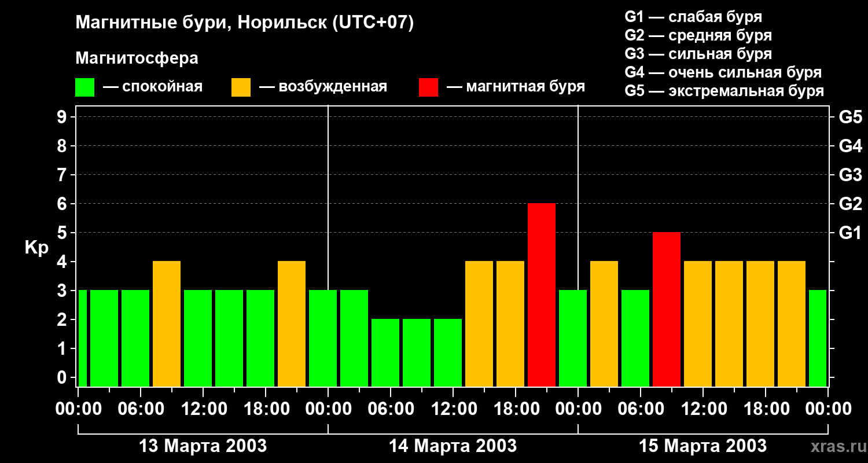
Task: Click the right-axis 'G5' storm level label
Action: [851, 117]
